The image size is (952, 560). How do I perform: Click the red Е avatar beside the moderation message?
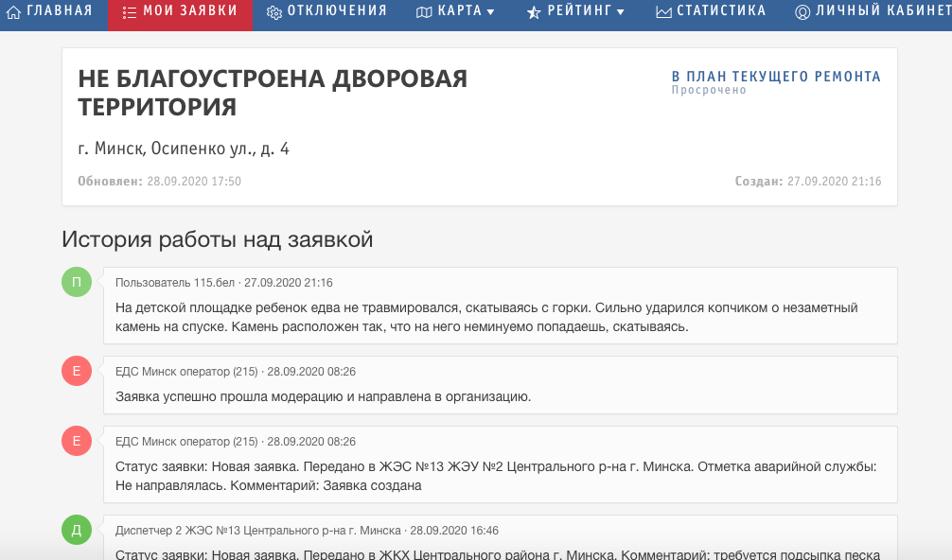click(77, 371)
